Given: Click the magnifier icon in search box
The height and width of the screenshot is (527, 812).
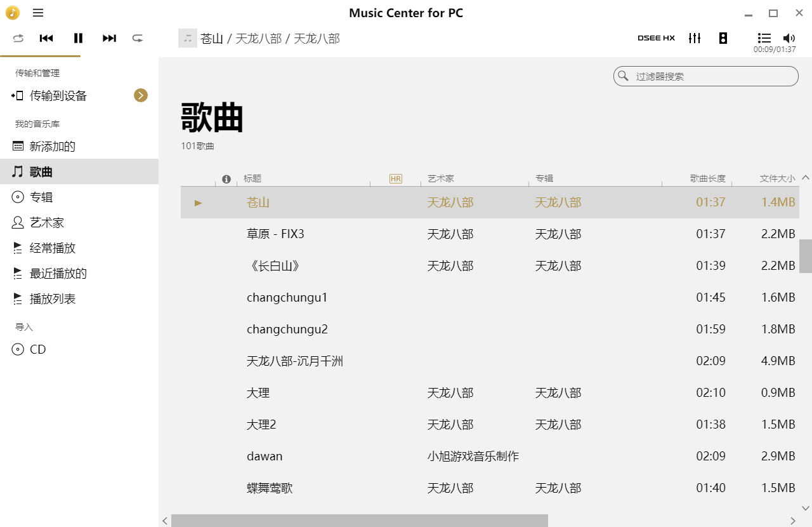Looking at the screenshot, I should [x=624, y=76].
